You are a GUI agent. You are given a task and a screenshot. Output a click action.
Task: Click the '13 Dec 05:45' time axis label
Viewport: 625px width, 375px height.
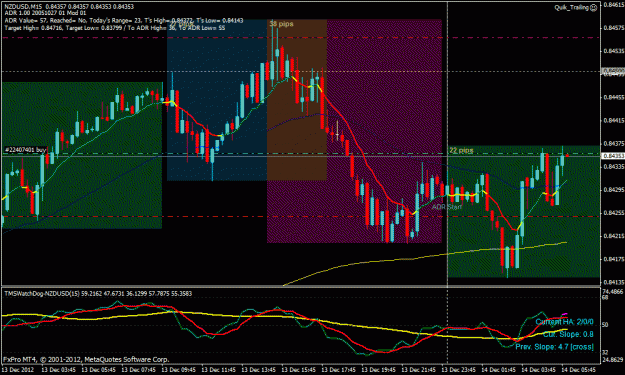(98, 369)
